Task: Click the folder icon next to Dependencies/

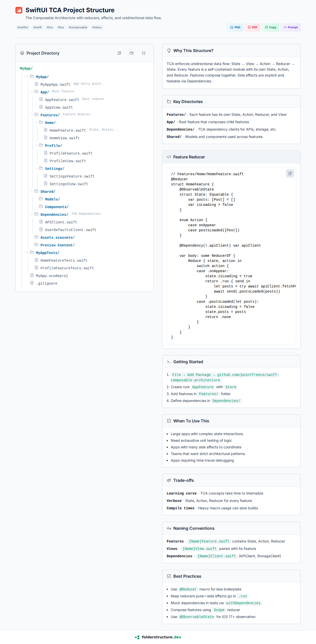Action: (x=36, y=214)
